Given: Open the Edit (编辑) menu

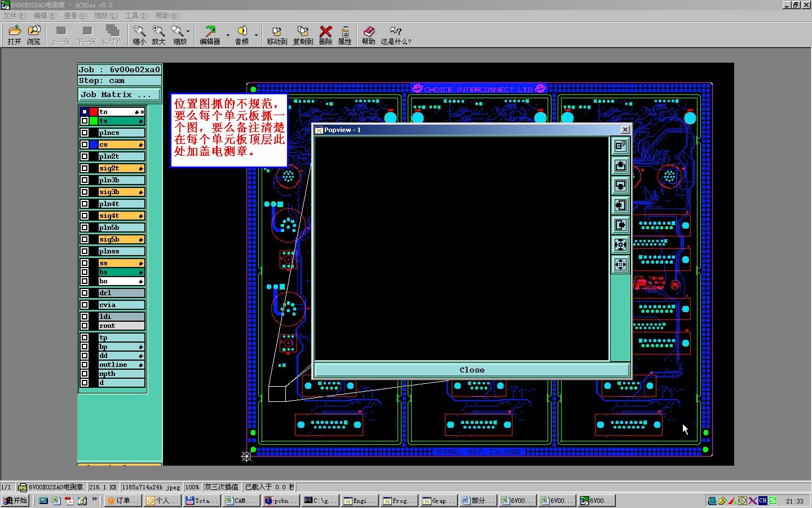Looking at the screenshot, I should [x=45, y=16].
